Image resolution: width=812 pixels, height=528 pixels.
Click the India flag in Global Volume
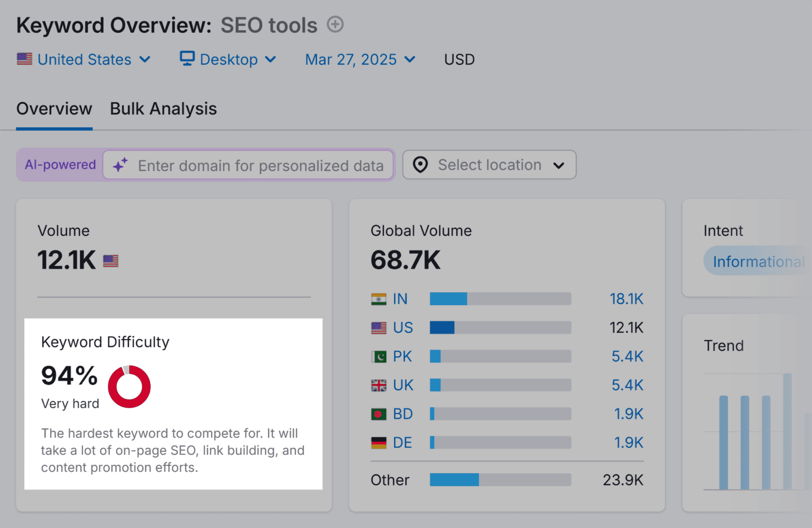[x=379, y=299]
